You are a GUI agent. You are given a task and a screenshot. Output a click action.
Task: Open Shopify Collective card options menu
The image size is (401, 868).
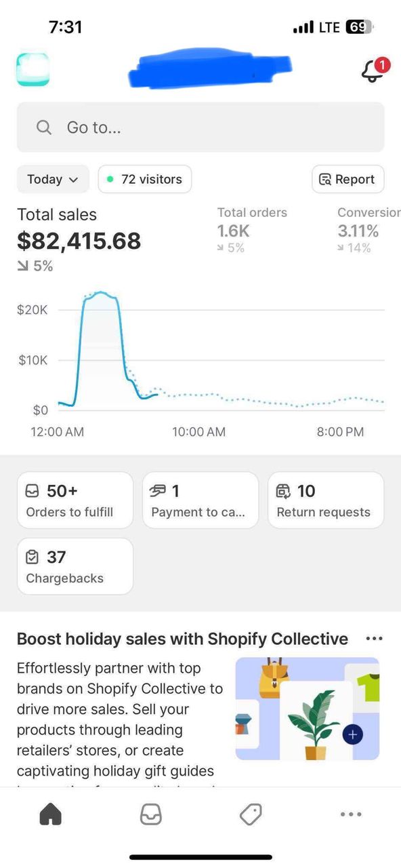[374, 639]
